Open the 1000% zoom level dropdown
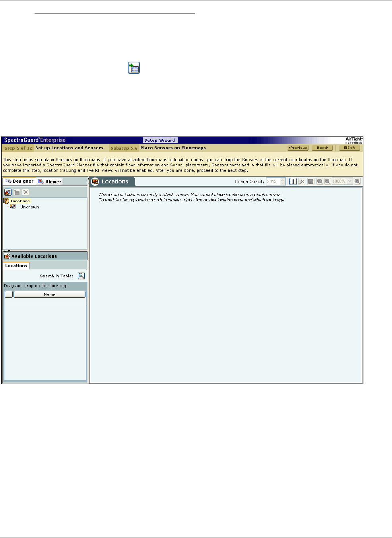Viewport: 392px width, 538px height. tap(350, 181)
